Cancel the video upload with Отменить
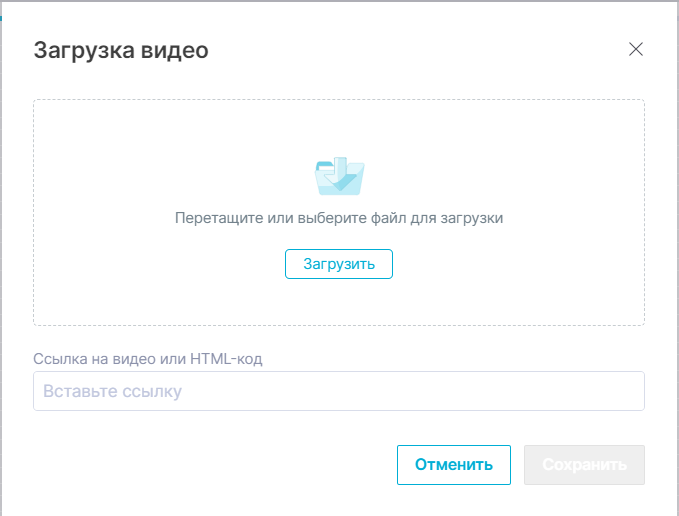679x516 pixels. [454, 465]
